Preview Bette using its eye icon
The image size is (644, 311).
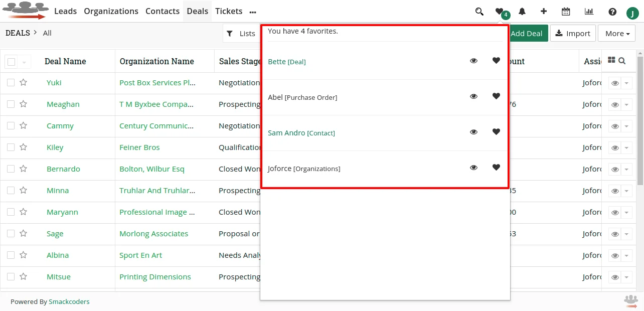[x=473, y=61]
